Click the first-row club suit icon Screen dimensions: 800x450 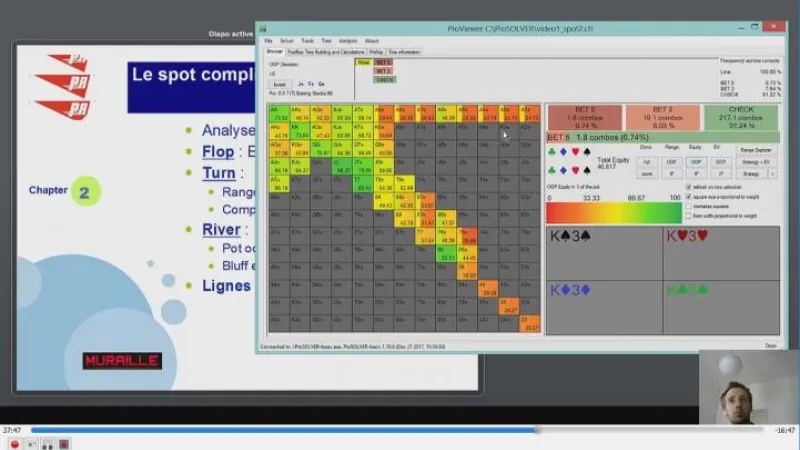tap(553, 153)
